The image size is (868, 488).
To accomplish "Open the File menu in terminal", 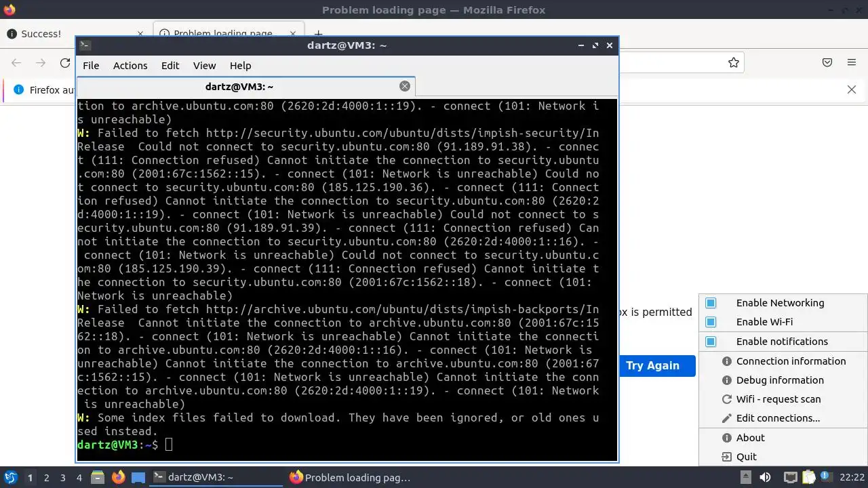I will point(91,66).
